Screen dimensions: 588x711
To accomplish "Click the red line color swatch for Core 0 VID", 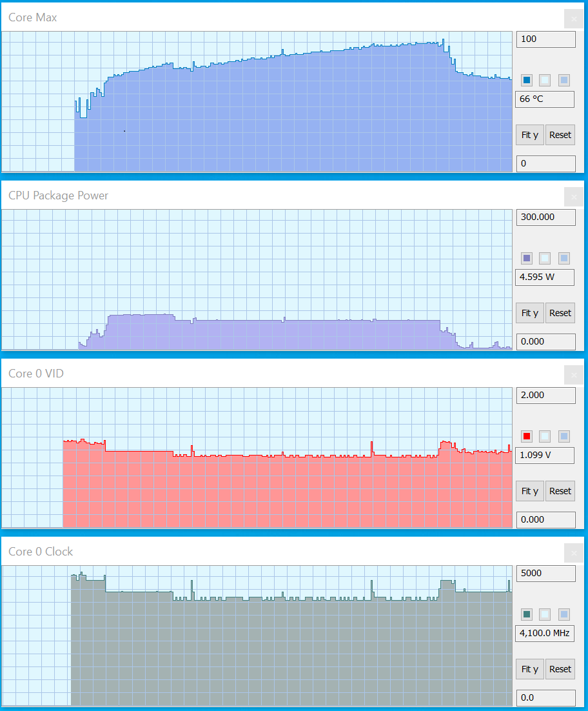I will coord(526,436).
